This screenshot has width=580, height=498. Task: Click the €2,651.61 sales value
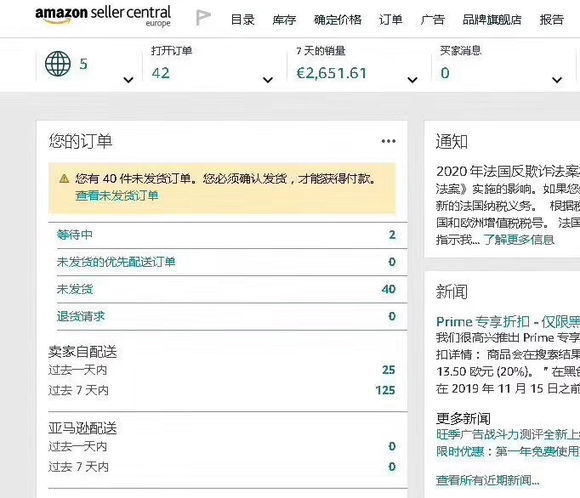point(332,73)
